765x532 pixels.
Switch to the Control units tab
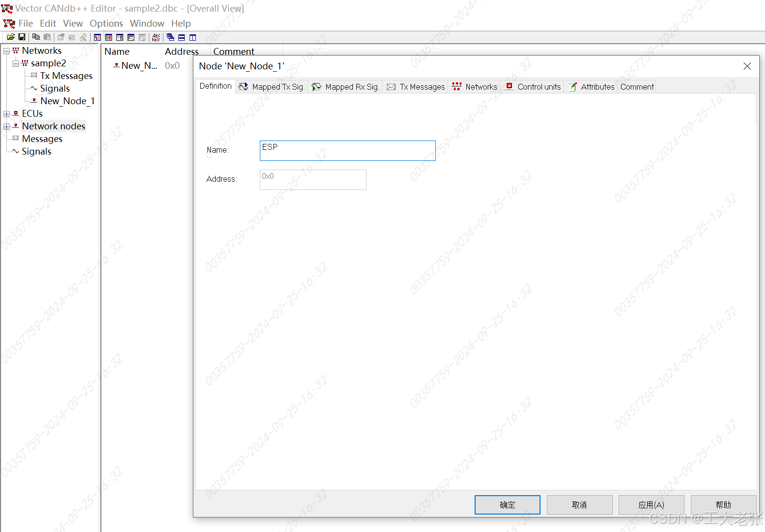[x=533, y=87]
